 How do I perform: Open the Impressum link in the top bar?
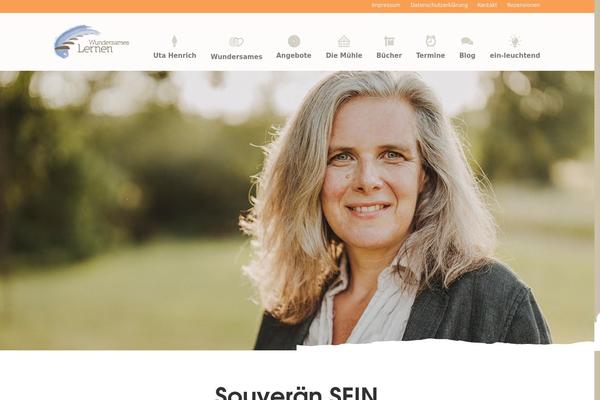coord(386,5)
